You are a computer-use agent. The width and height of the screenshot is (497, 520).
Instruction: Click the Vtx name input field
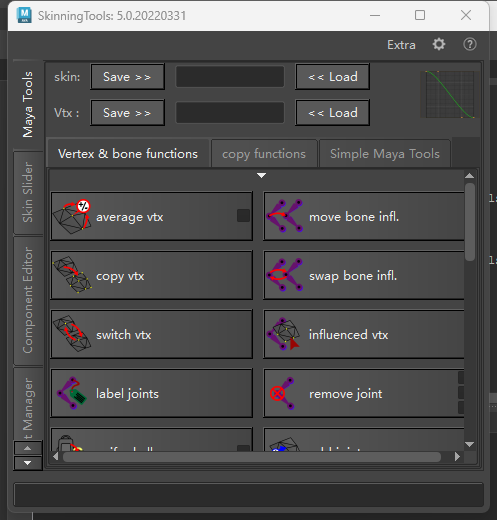click(x=230, y=113)
